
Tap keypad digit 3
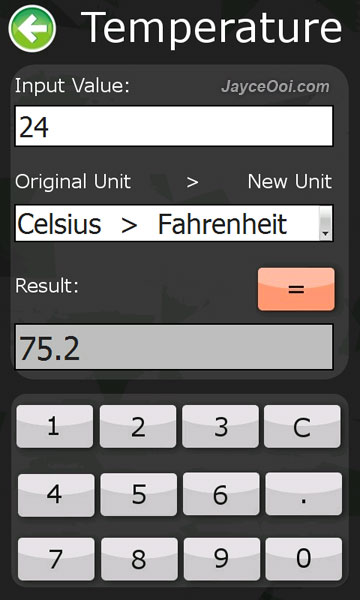[x=220, y=426]
